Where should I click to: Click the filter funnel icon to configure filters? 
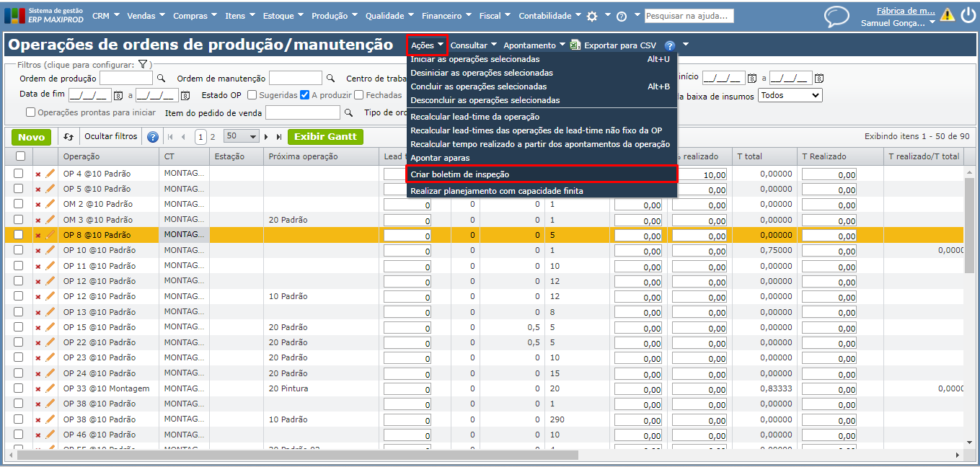tap(143, 65)
